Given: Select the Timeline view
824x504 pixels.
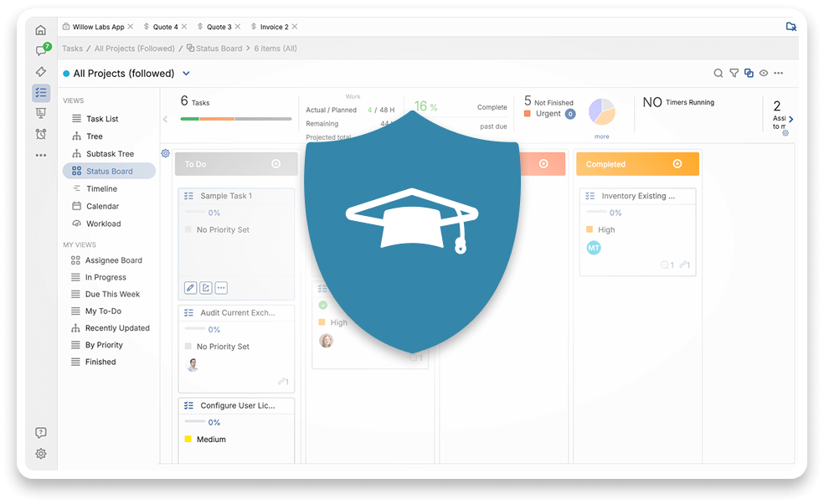Looking at the screenshot, I should 100,188.
